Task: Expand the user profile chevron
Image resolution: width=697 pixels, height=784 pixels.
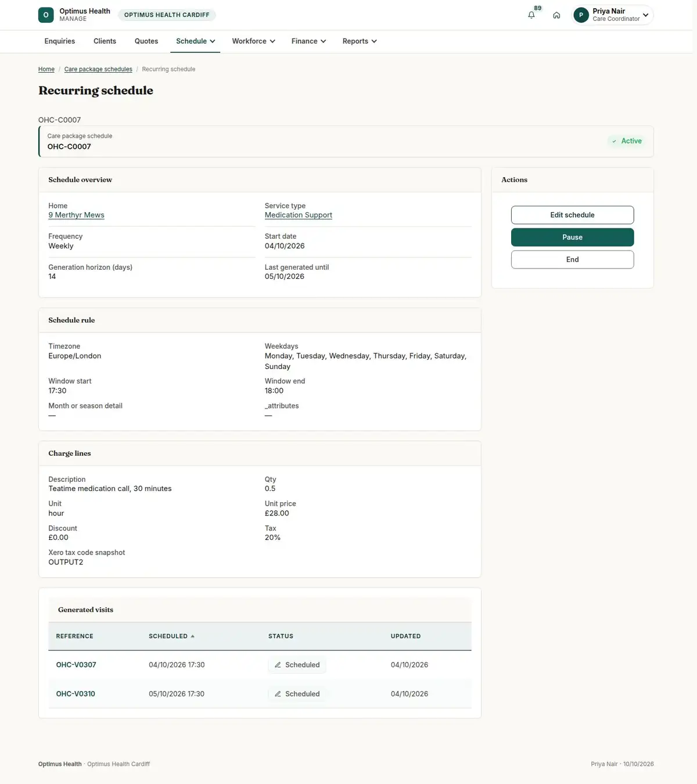Action: [x=645, y=15]
